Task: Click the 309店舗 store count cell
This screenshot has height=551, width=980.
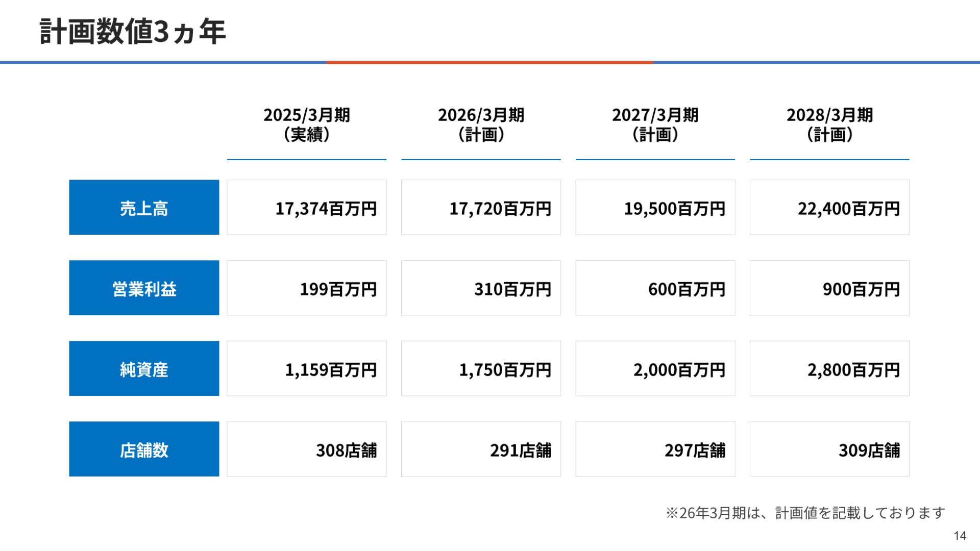Action: (x=829, y=449)
